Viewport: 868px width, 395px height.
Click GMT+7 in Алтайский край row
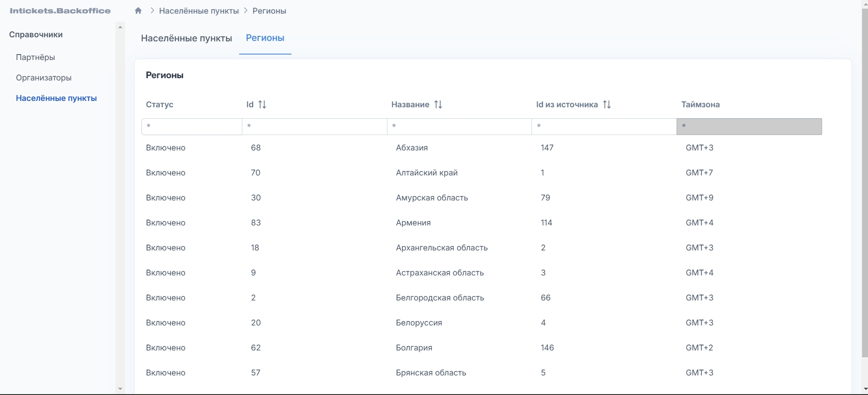click(700, 173)
